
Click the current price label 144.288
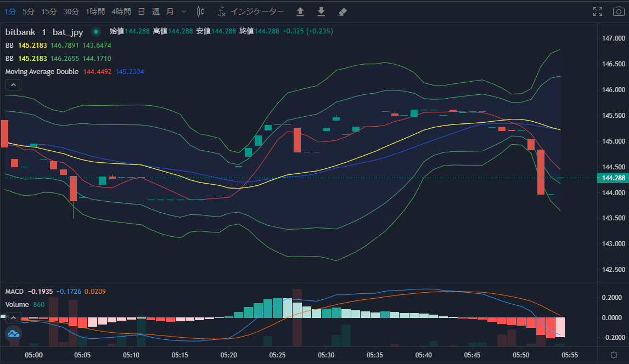[613, 178]
